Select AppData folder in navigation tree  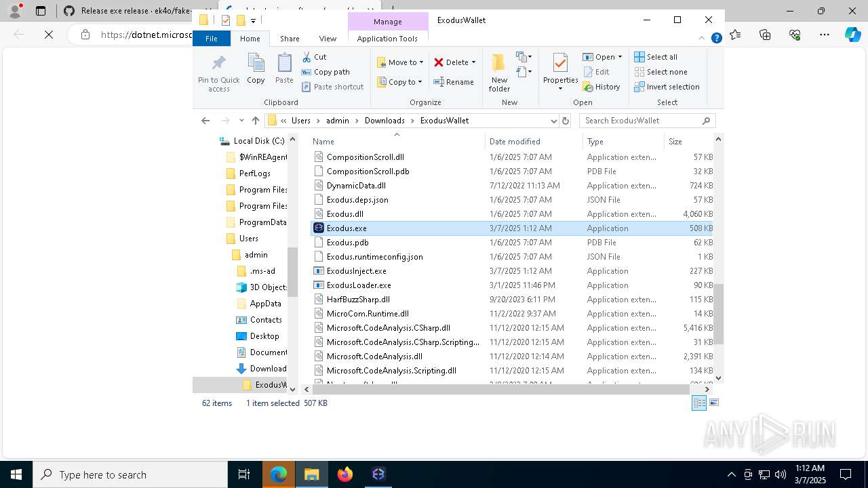tap(265, 304)
